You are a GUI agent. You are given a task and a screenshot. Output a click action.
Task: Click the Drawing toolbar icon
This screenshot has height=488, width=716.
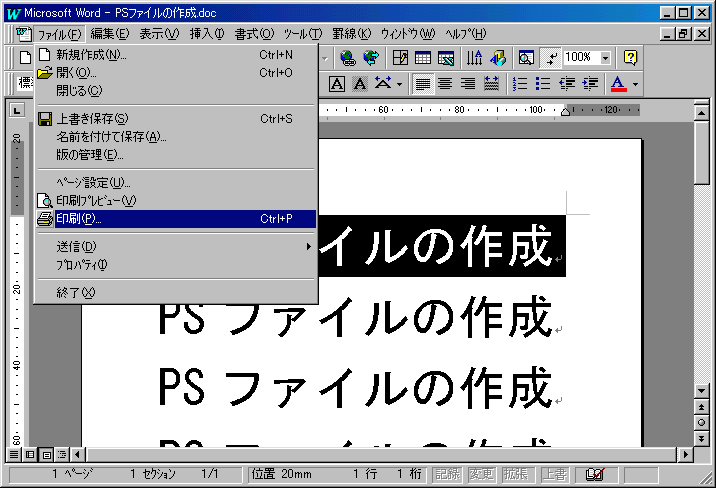pos(498,58)
